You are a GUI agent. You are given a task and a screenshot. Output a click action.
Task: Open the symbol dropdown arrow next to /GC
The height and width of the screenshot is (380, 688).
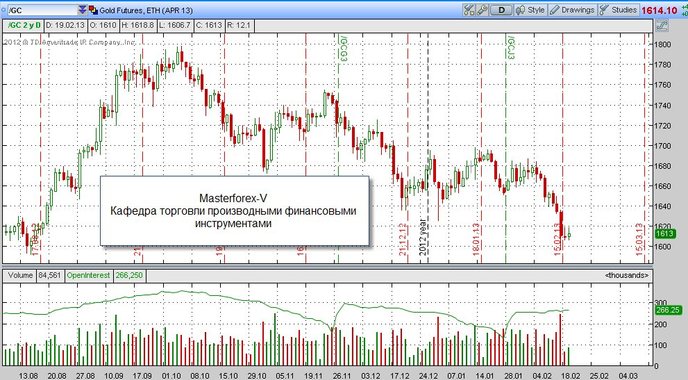coord(82,10)
